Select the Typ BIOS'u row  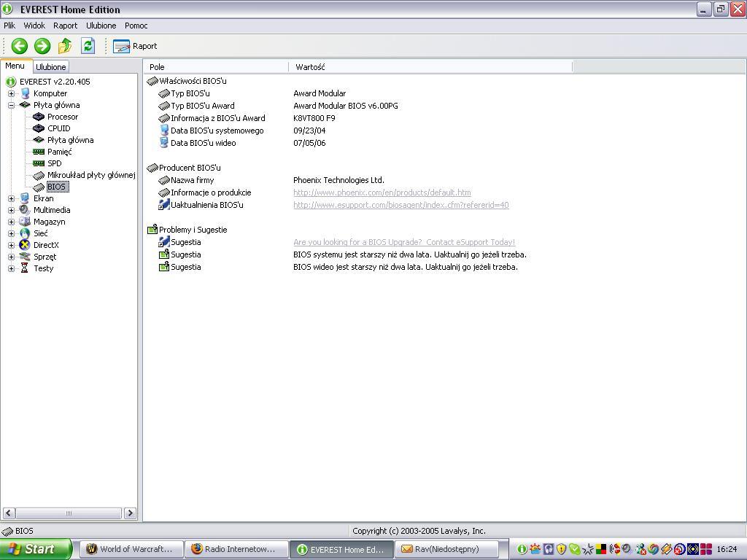click(252, 93)
